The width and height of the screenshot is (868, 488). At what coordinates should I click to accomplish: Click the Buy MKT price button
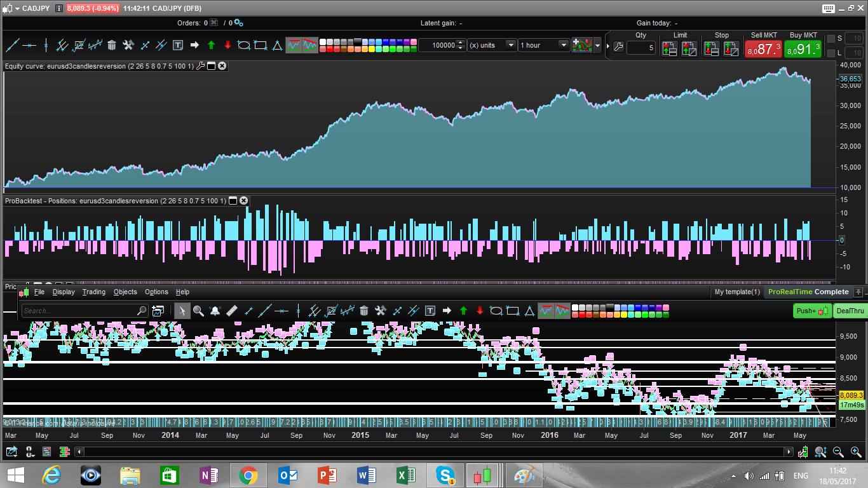pos(803,49)
